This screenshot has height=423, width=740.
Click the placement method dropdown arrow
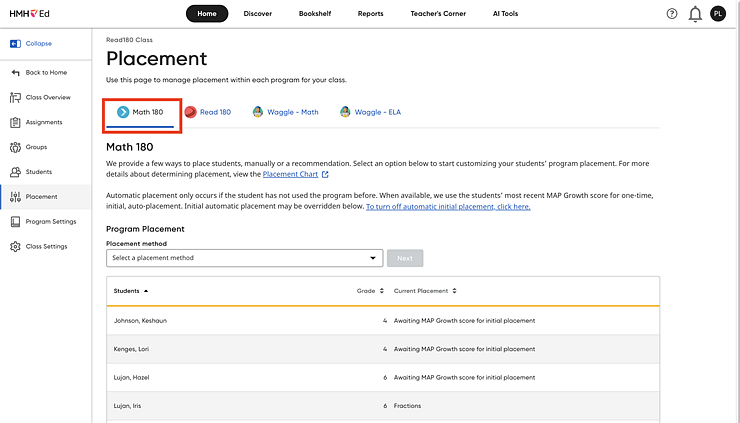373,258
